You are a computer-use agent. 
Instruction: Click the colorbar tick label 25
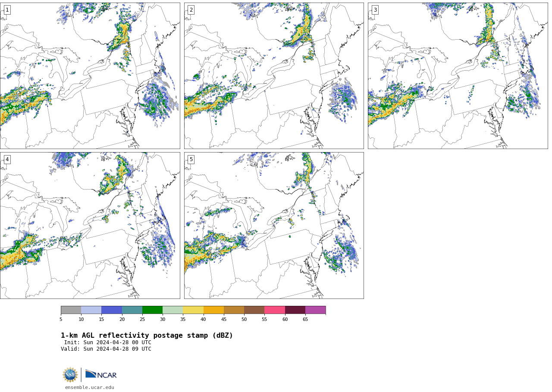(142, 319)
